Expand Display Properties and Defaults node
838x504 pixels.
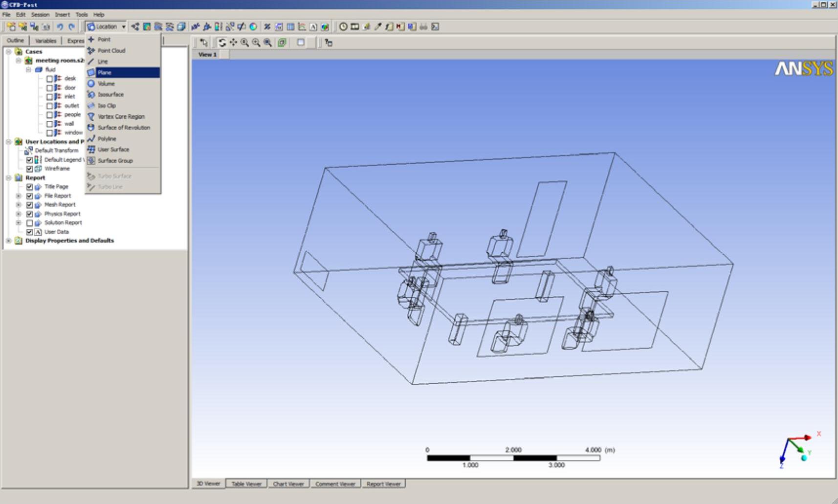8,241
